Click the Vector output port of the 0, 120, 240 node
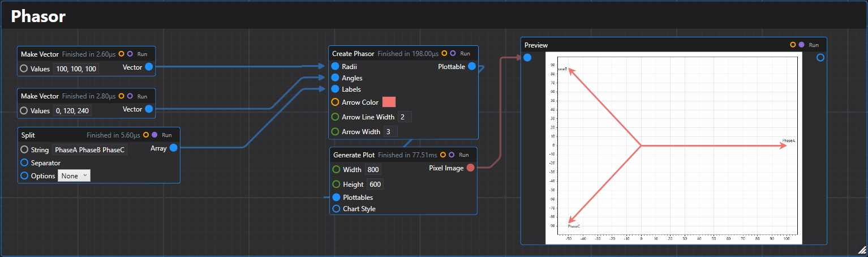Image resolution: width=868 pixels, height=257 pixels. (149, 109)
